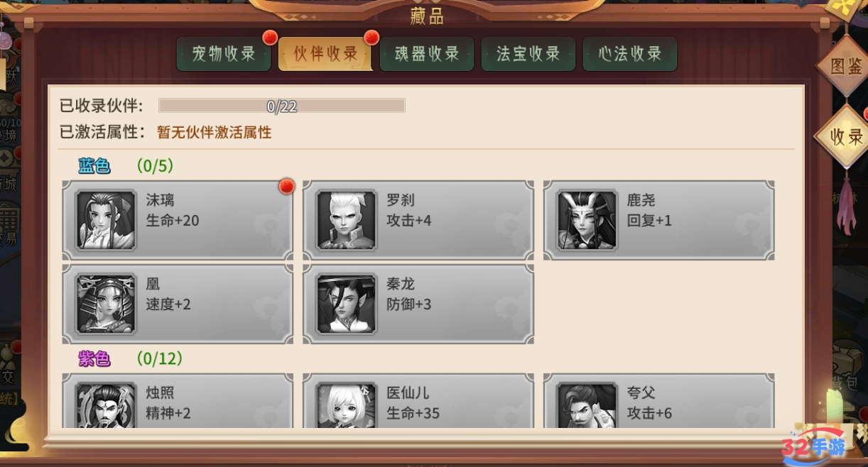
Task: Select 秦龙 companion portrait icon
Action: 347,304
